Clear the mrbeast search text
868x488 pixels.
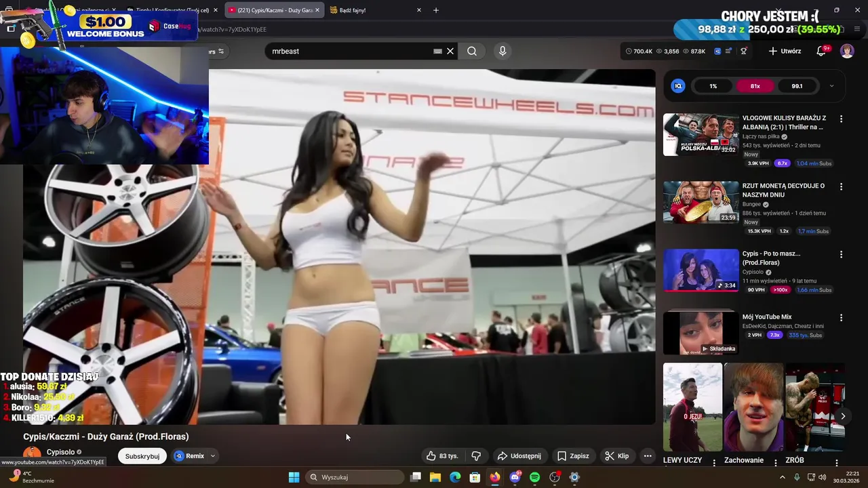(x=450, y=51)
